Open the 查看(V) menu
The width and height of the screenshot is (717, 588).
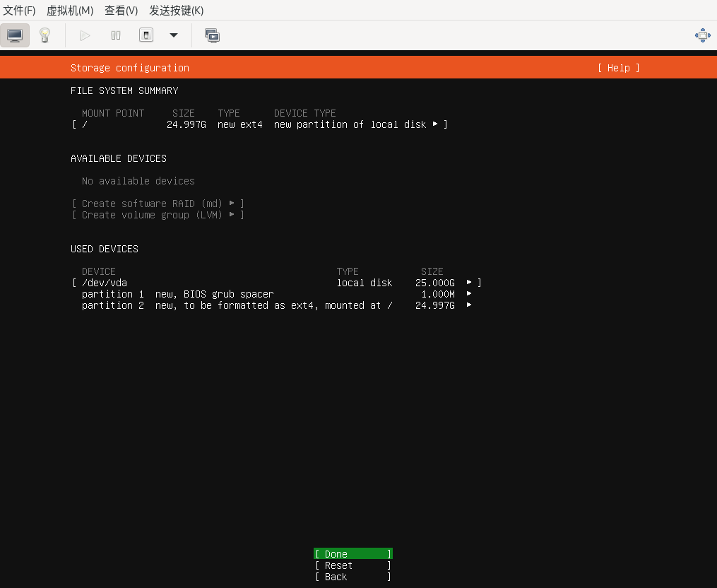122,11
